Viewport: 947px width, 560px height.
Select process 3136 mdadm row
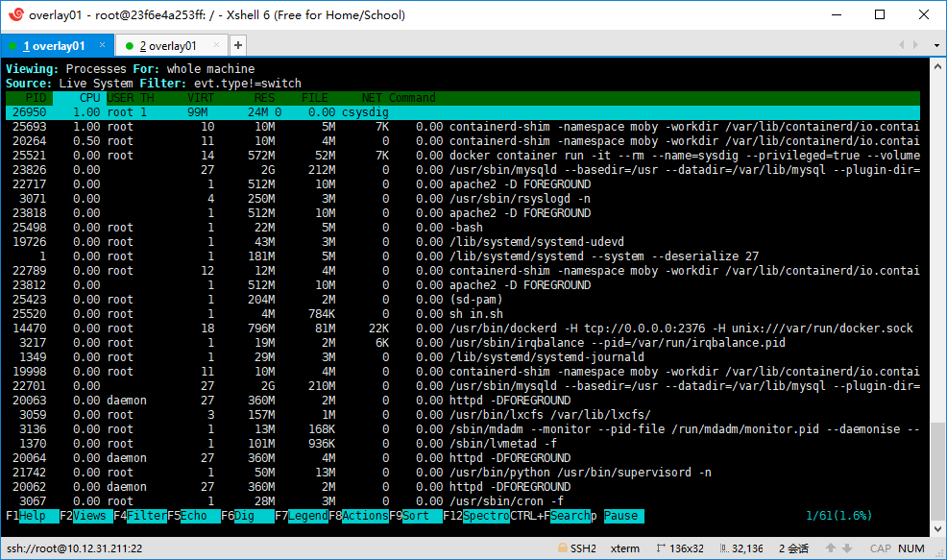(463, 429)
